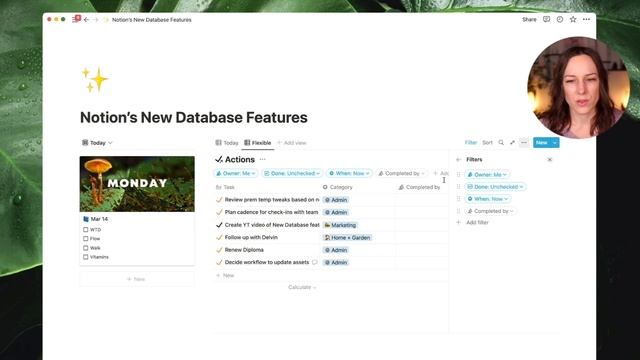Open When: Now filter chip in filter bar
The width and height of the screenshot is (640, 360).
coord(349,173)
